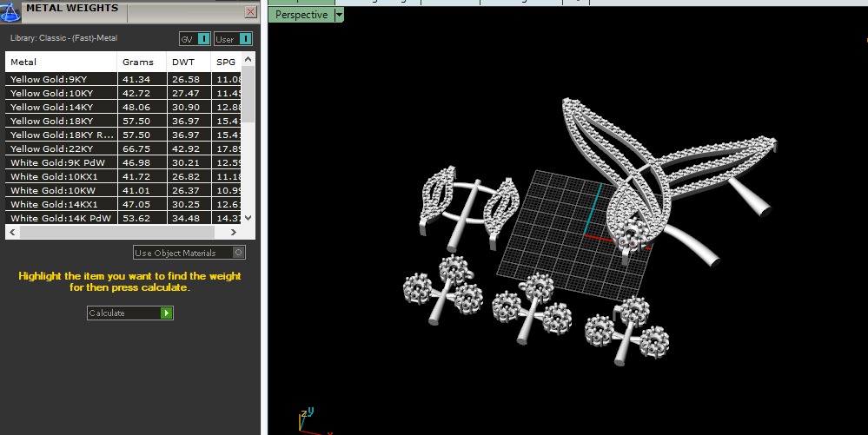The height and width of the screenshot is (435, 868).
Task: Click the horizontal scroll right arrow
Action: tap(233, 232)
